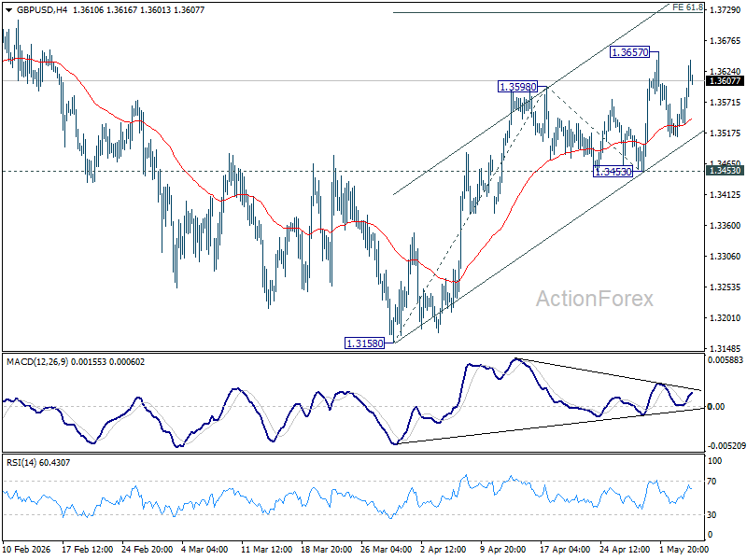The width and height of the screenshot is (747, 560).
Task: Click the GBPUSD,H4 symbol title
Action: click(42, 10)
